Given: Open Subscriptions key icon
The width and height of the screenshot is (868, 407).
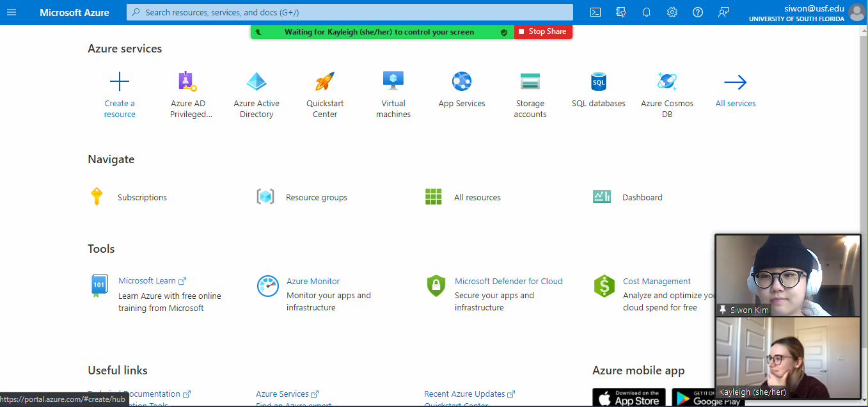Looking at the screenshot, I should pos(97,196).
